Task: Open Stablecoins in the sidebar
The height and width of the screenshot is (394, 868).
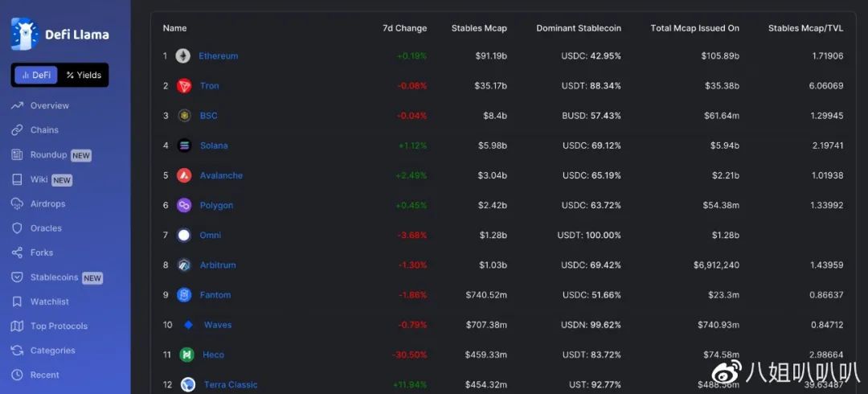Action: 54,277
